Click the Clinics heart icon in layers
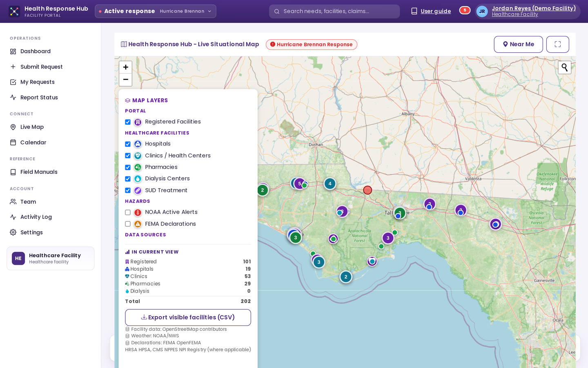This screenshot has width=588, height=368. 138,156
